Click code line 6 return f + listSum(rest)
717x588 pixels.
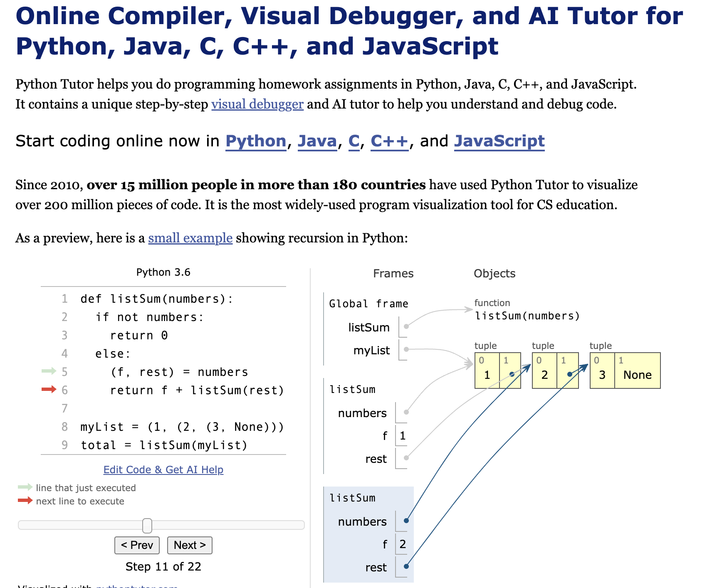tap(197, 390)
